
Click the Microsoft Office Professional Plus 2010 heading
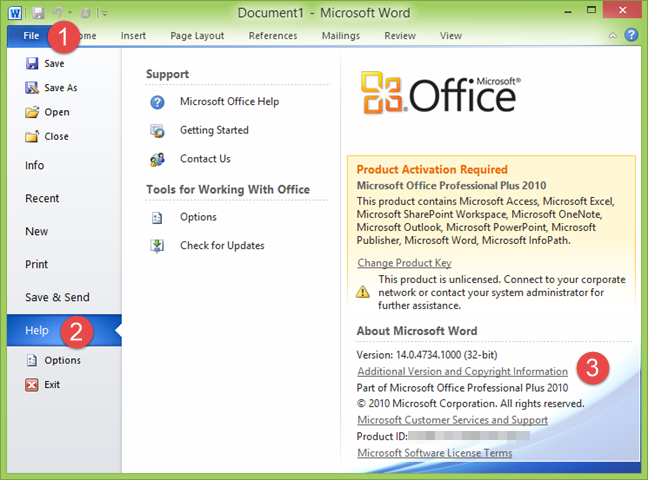pos(451,185)
